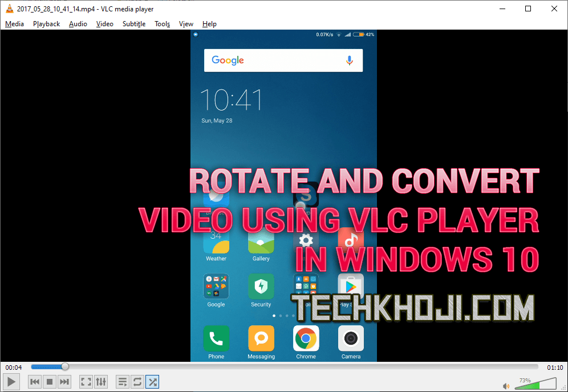Viewport: 568px width, 392px height.
Task: Open the View menu
Action: (186, 24)
